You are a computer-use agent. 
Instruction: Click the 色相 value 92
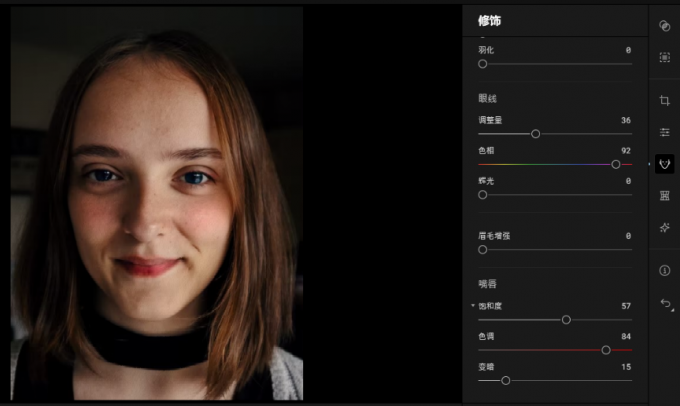pos(626,151)
